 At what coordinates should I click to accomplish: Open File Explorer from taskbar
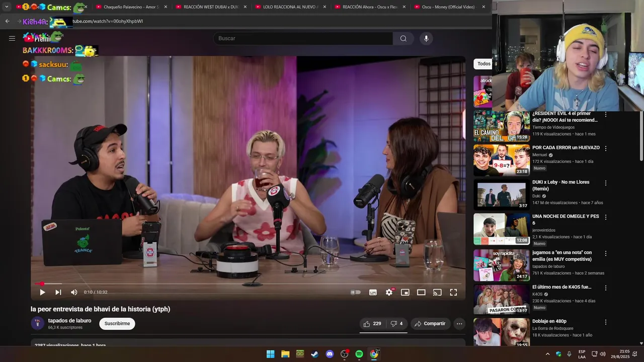285,354
